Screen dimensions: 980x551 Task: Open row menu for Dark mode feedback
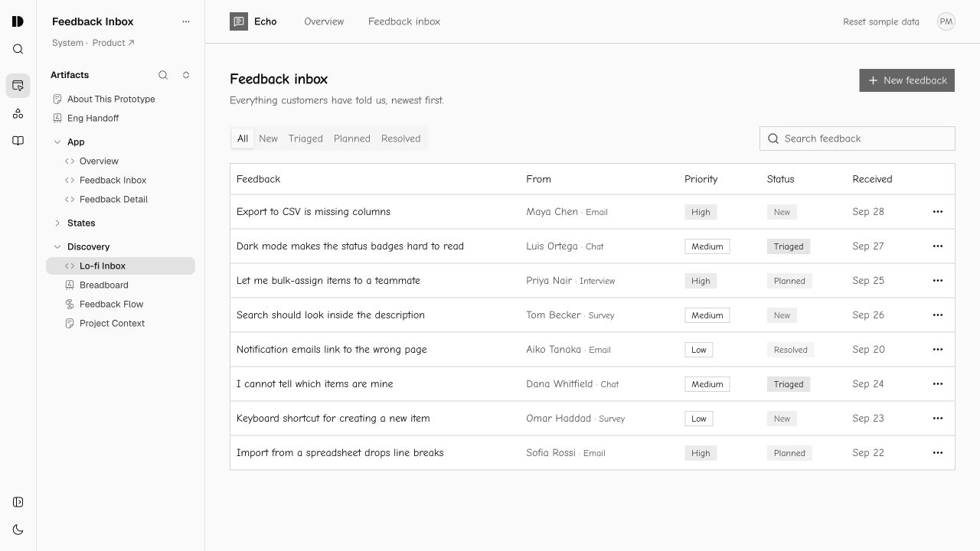(938, 246)
